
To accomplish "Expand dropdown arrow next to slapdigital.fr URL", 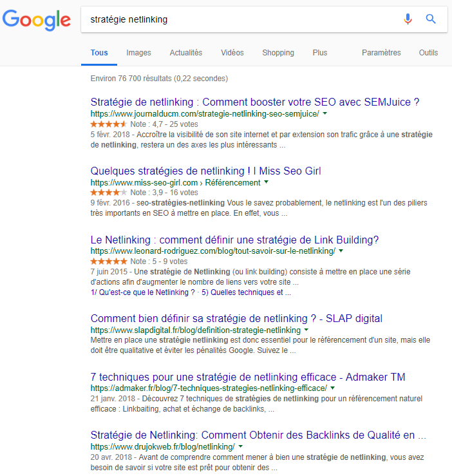I will click(x=306, y=330).
